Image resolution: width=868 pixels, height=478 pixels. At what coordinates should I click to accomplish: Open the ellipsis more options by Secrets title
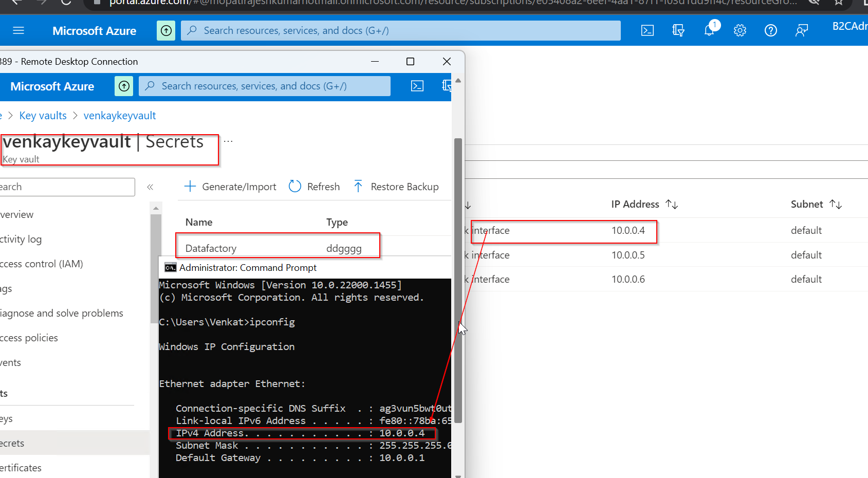coord(228,141)
